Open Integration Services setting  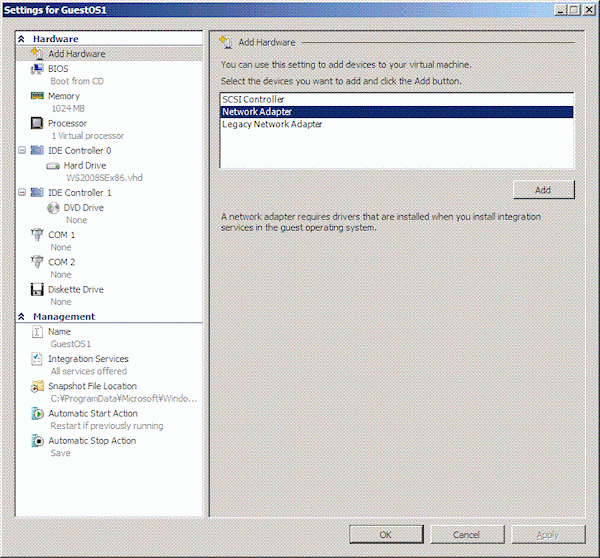[88, 359]
